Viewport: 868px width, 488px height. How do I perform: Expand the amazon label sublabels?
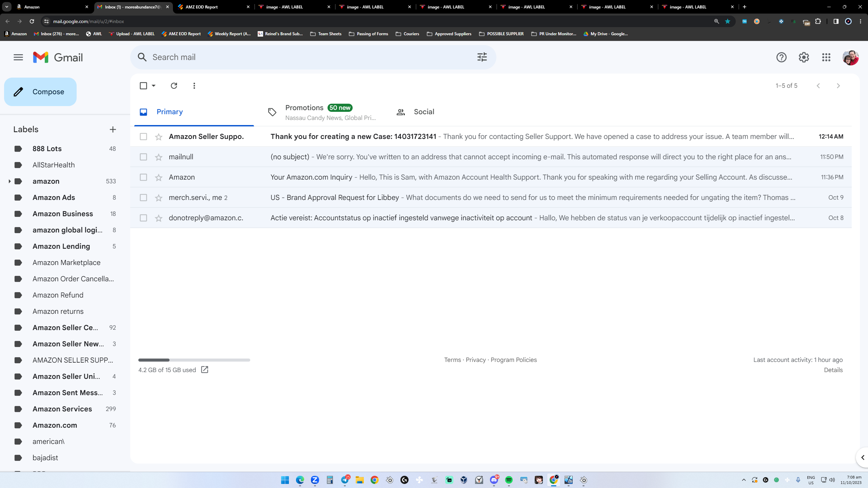click(x=9, y=181)
